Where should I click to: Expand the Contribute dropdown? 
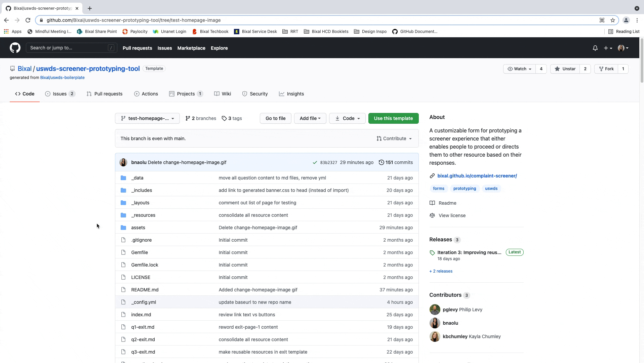(x=394, y=138)
